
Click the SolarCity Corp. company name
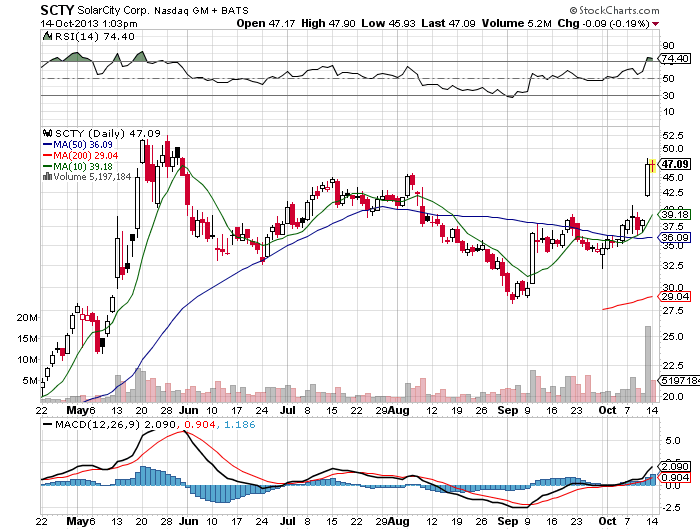113,10
